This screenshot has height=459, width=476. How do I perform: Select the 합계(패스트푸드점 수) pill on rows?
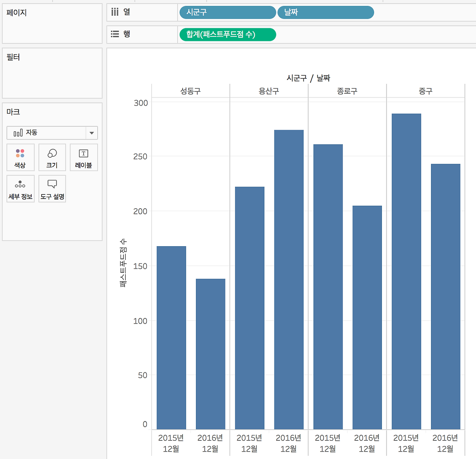tap(228, 35)
